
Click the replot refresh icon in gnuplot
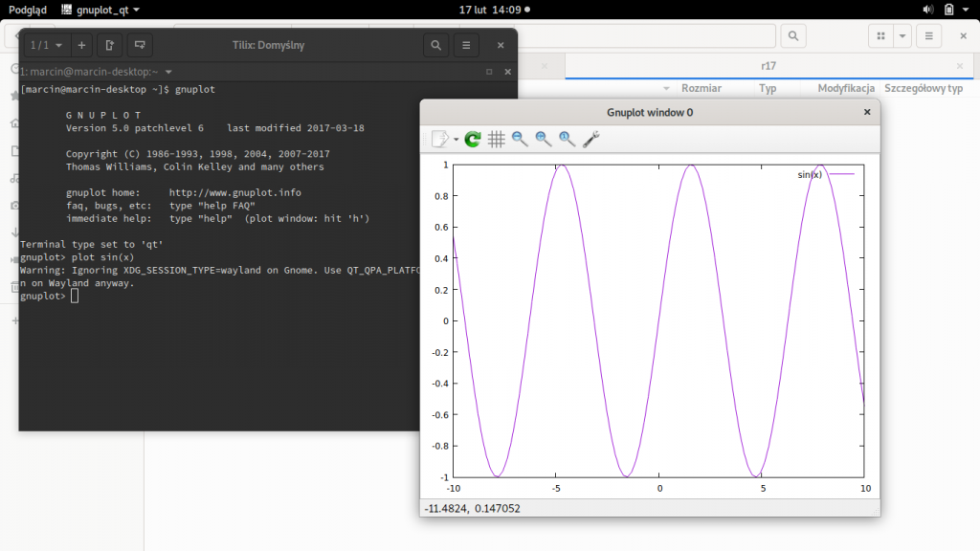(473, 140)
